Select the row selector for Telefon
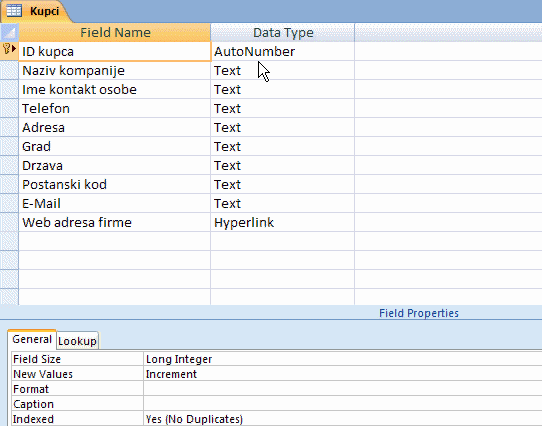Viewport: 542px width, 426px height. pos(9,109)
